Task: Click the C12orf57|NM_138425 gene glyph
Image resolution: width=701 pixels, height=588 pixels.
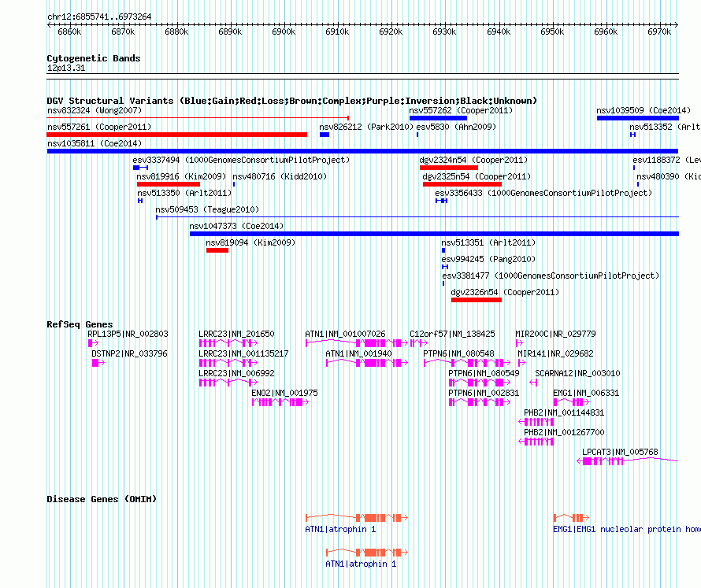Action: click(x=419, y=343)
